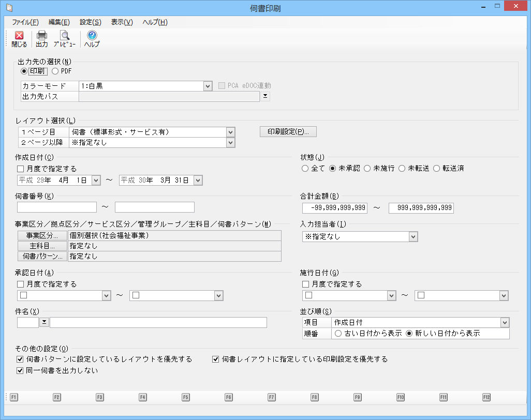This screenshot has width=531, height=420.
Task: Open the 1ページ目 layout dropdown
Action: 230,132
